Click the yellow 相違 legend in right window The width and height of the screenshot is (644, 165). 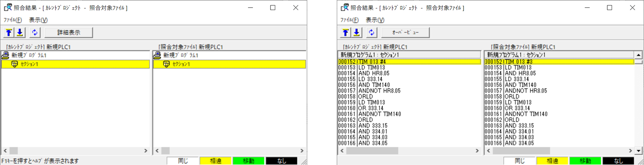[552, 161]
